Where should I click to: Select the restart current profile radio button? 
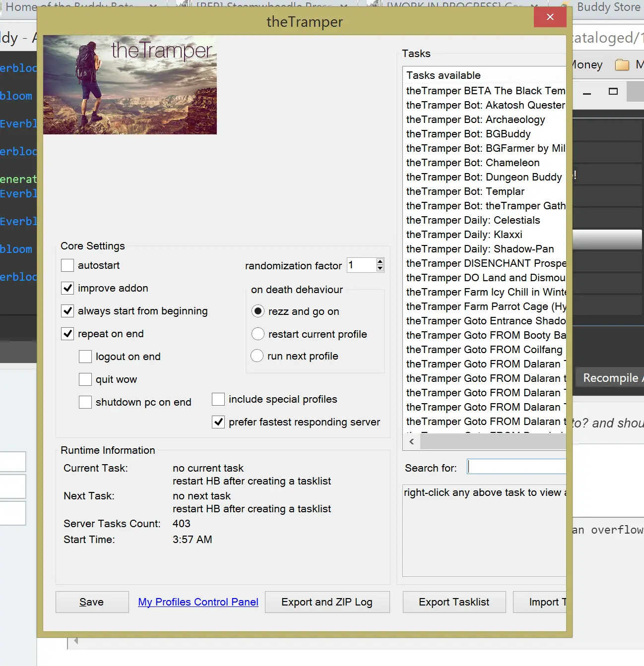[258, 334]
